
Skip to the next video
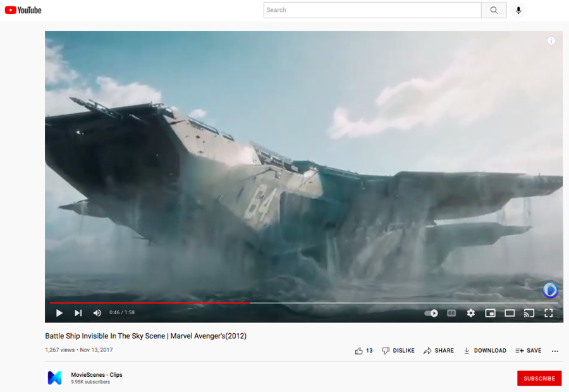(x=78, y=313)
